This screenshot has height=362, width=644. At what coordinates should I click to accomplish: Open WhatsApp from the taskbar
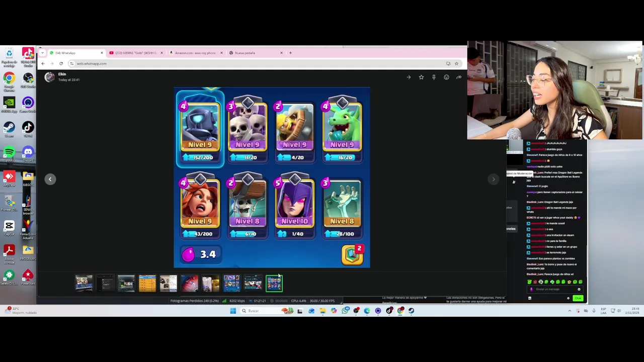[345, 311]
